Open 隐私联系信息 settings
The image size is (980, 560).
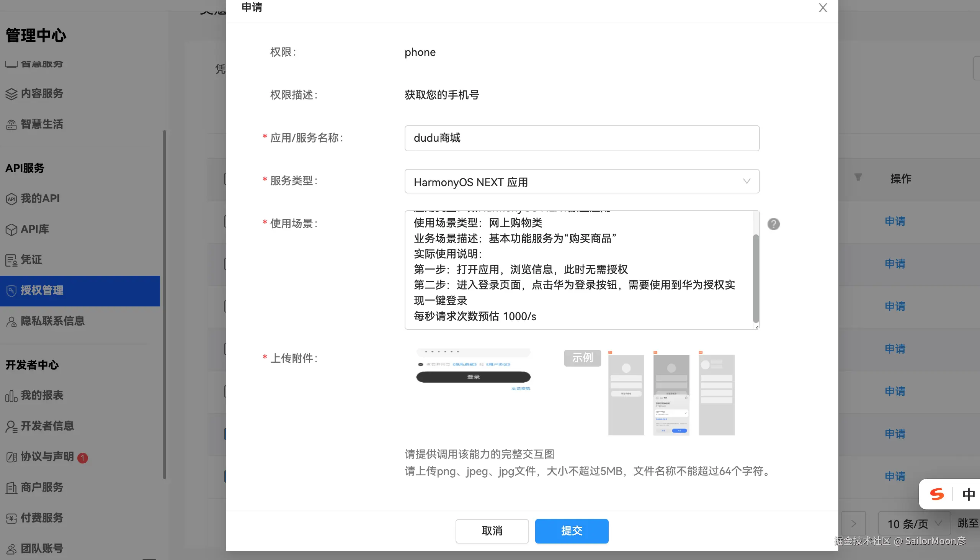[53, 321]
